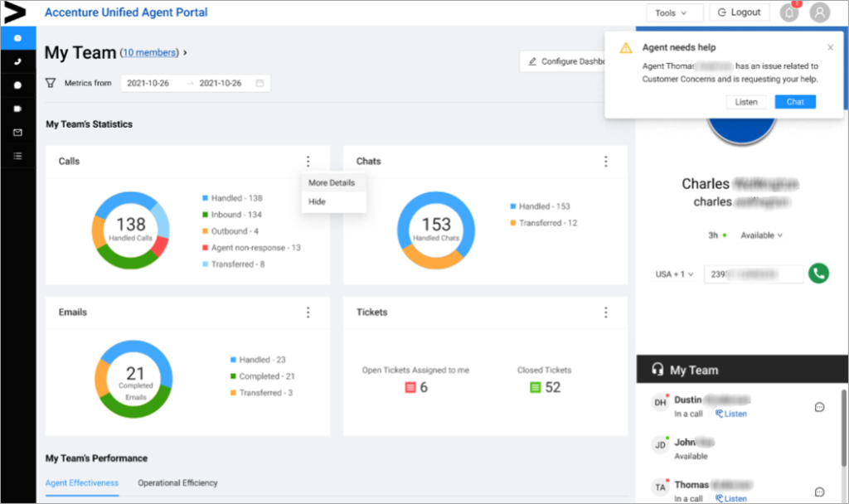Select More Details from Calls menu
The image size is (849, 504).
click(331, 182)
